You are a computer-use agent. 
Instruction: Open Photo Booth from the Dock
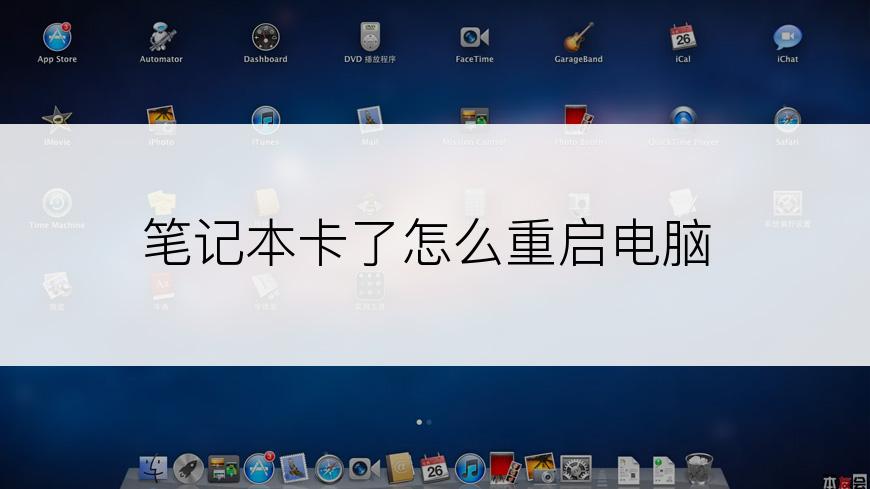point(505,468)
